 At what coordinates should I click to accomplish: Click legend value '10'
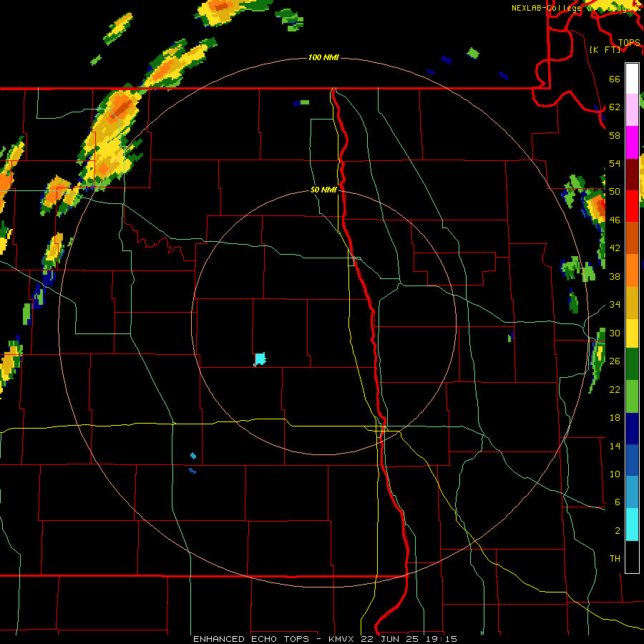(x=615, y=474)
